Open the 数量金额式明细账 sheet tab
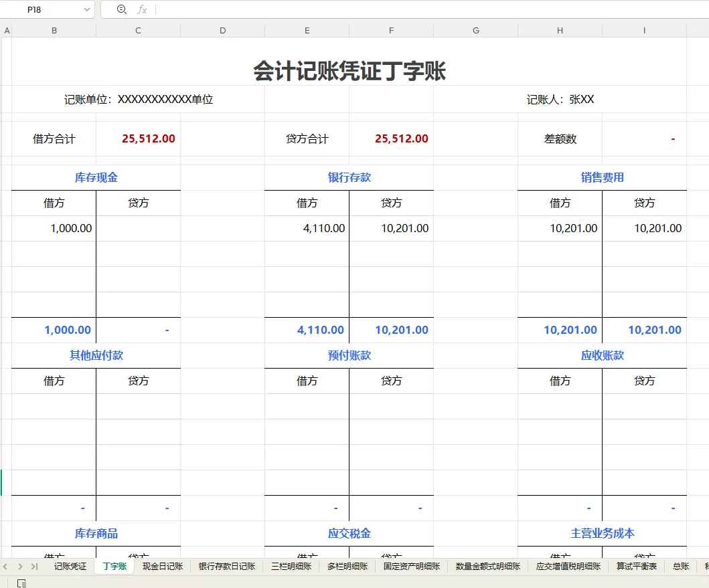709x588 pixels. tap(488, 567)
